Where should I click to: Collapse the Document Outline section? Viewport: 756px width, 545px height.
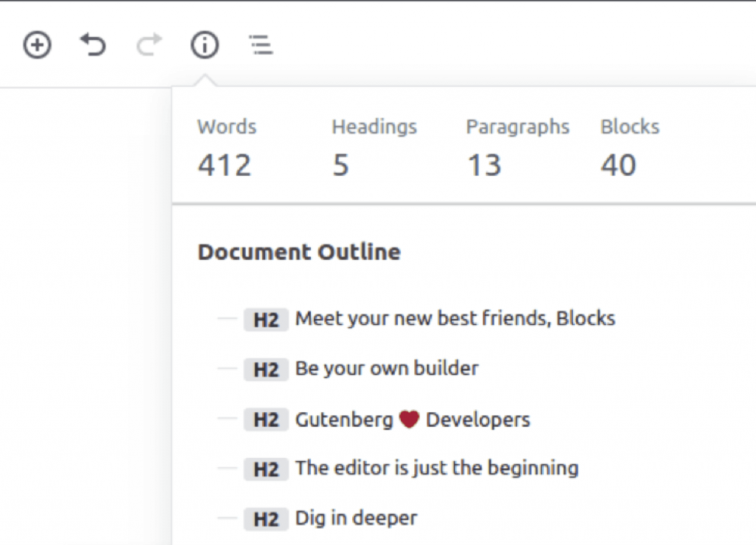point(299,252)
